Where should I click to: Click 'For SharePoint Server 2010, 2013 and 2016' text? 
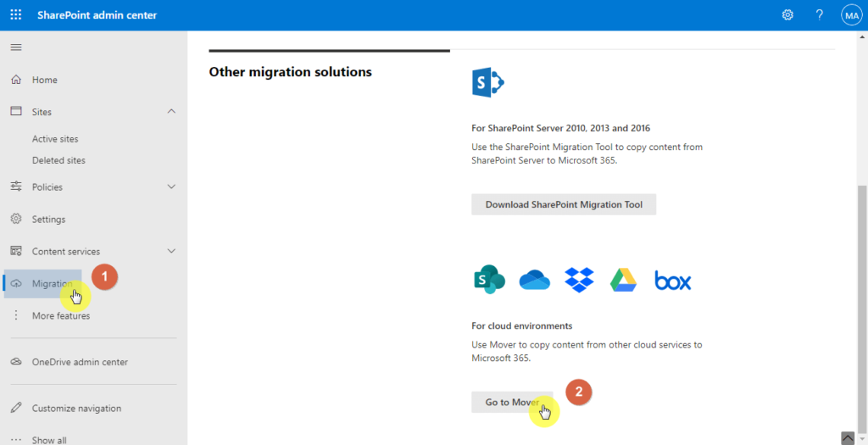561,128
